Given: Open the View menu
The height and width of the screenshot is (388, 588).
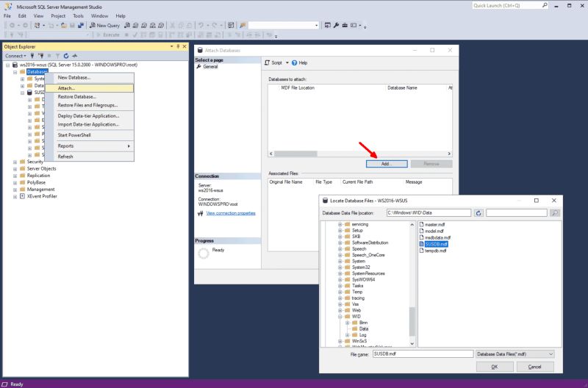Looking at the screenshot, I should pyautogui.click(x=38, y=15).
